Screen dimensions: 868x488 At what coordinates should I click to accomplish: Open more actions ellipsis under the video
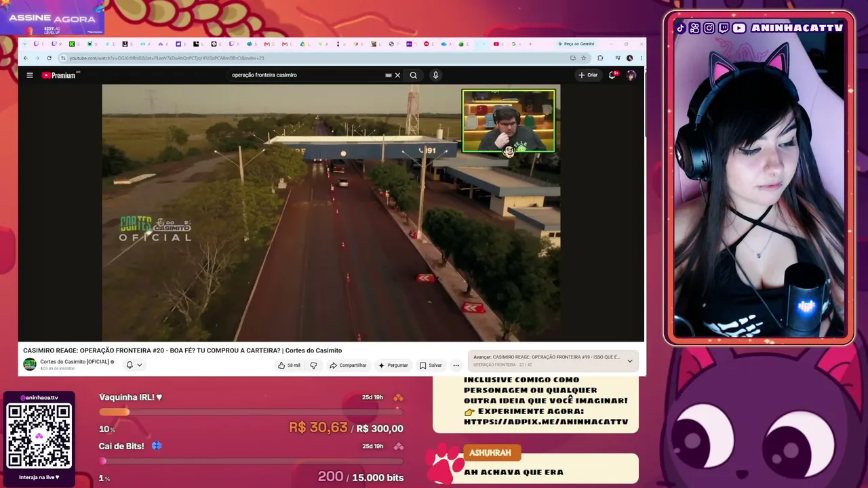coord(456,365)
